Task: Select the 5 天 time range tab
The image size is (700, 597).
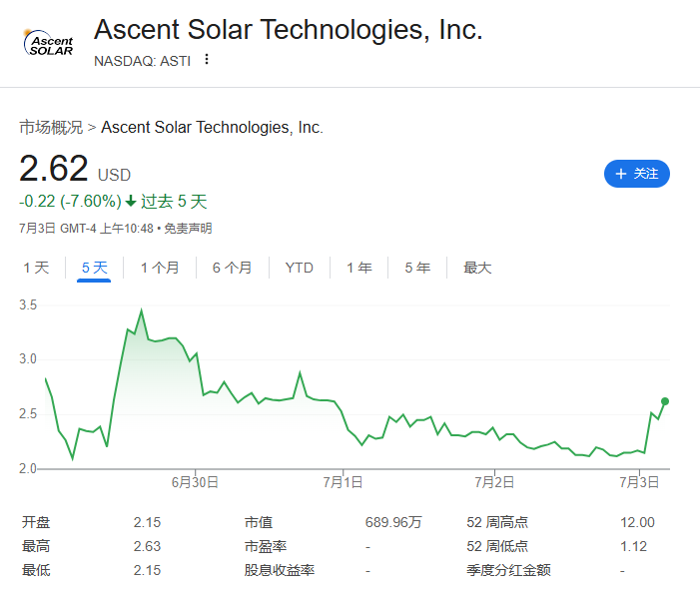Action: point(94,268)
